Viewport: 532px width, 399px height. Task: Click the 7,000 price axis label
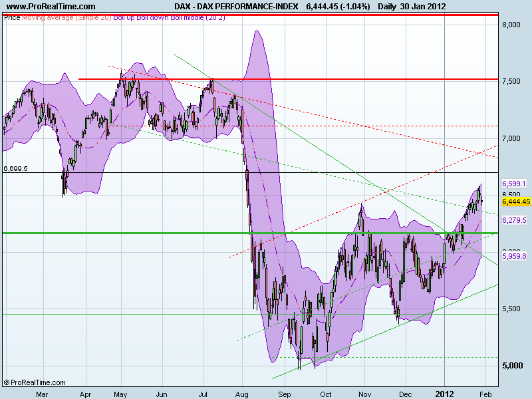pos(511,138)
